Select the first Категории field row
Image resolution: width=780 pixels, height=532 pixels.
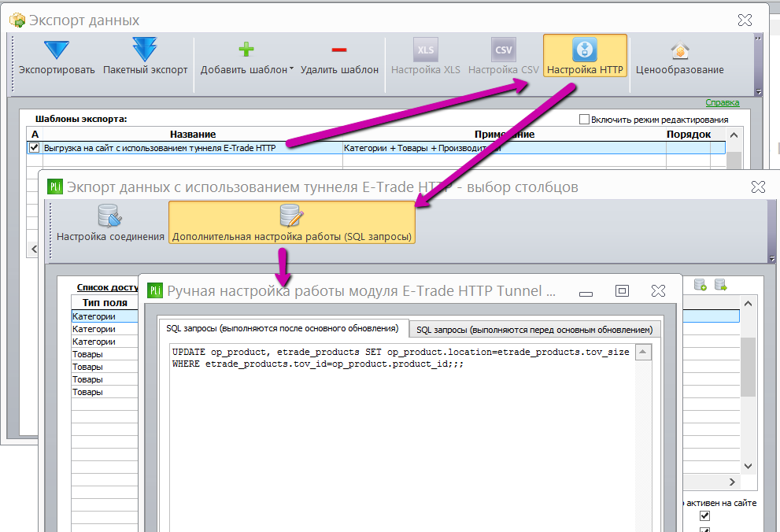(105, 316)
